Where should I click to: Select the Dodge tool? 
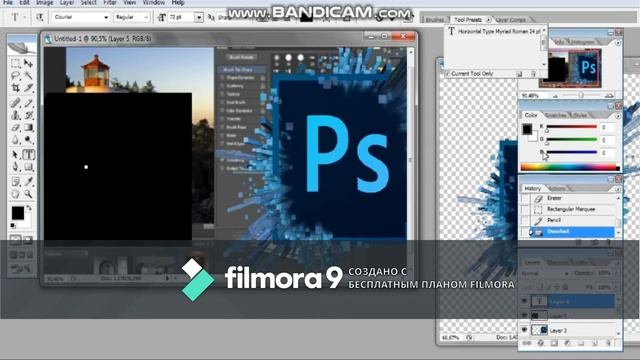[x=28, y=140]
